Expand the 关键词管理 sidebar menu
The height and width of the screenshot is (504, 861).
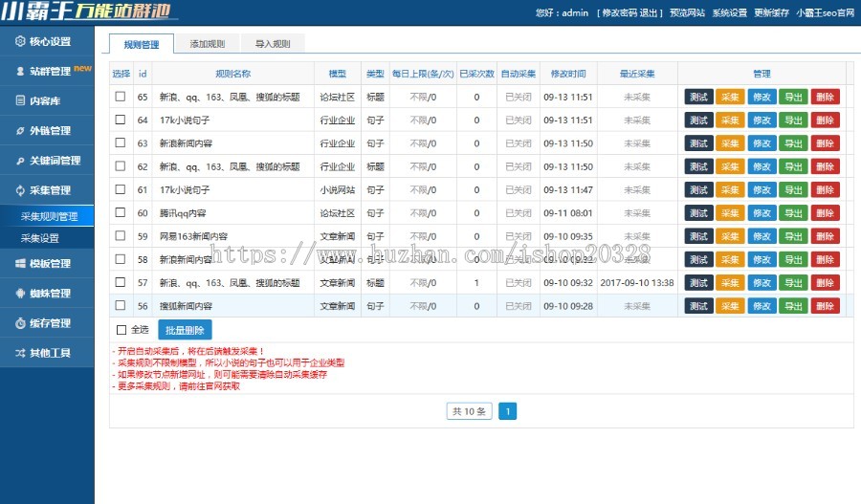[x=47, y=161]
